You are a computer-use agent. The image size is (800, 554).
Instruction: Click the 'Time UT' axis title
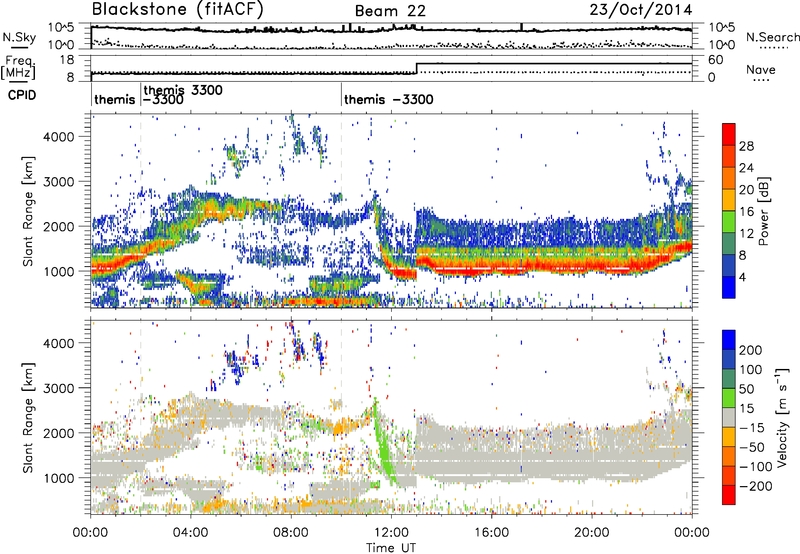[x=391, y=547]
